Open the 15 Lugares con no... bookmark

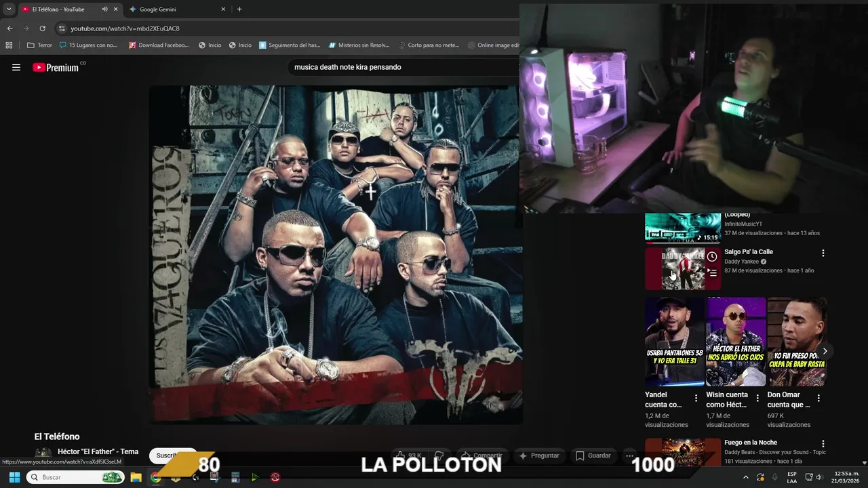coord(89,45)
